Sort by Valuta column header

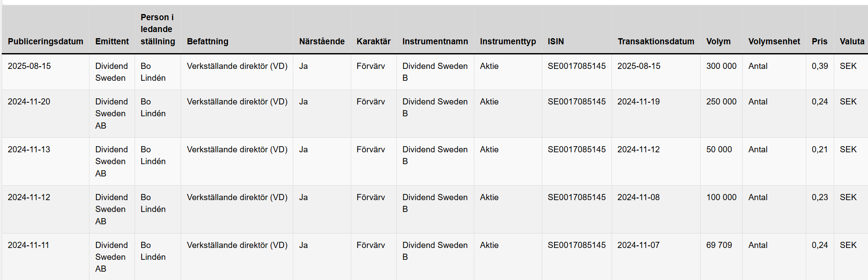(x=852, y=41)
